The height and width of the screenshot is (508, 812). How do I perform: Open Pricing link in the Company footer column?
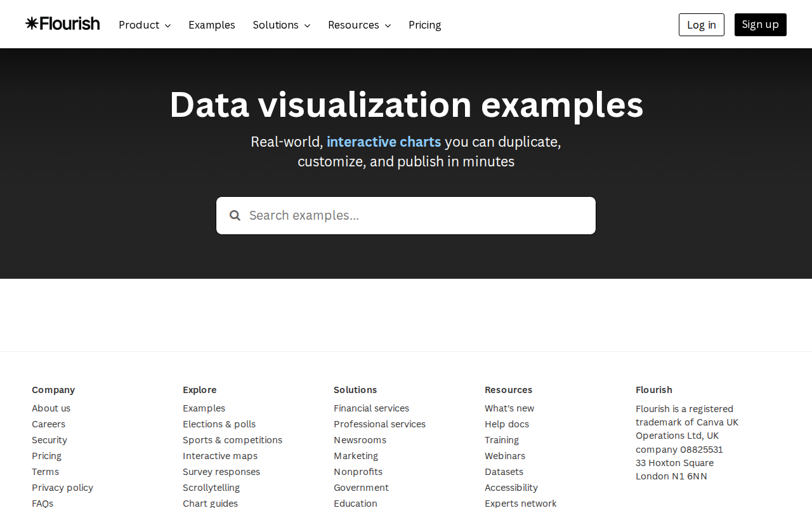(x=47, y=456)
